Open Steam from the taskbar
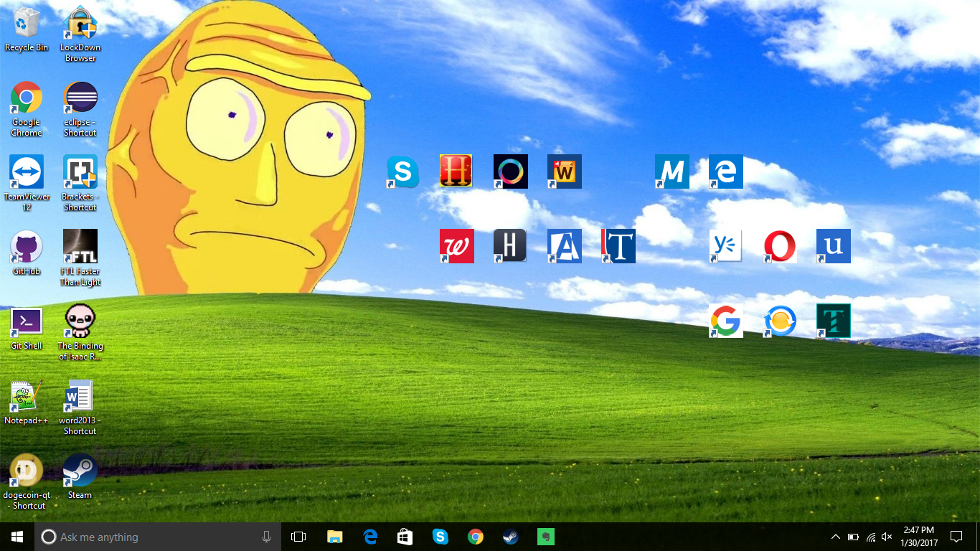980x551 pixels. [511, 537]
